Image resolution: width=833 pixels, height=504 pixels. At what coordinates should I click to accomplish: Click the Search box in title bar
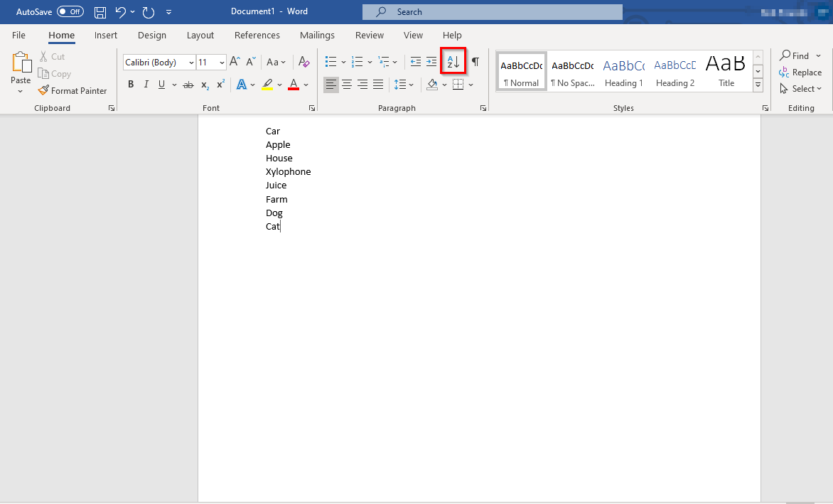[492, 11]
